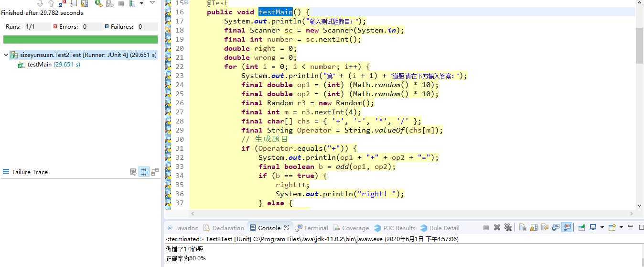Go to previous failed test arrow
The width and height of the screenshot is (644, 267).
coord(51,3)
